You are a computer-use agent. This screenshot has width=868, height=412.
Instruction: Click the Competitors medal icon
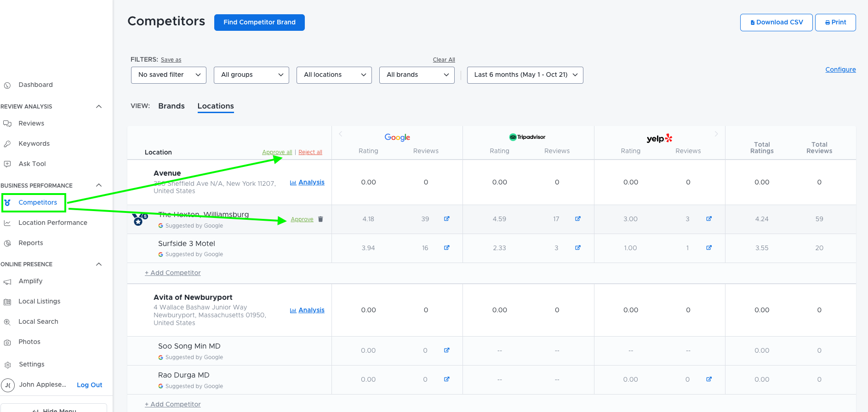tap(7, 202)
